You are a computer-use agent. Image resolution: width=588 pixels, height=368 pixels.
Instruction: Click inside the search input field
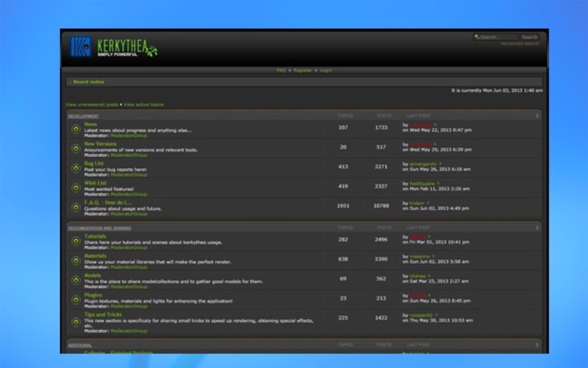[x=497, y=36]
